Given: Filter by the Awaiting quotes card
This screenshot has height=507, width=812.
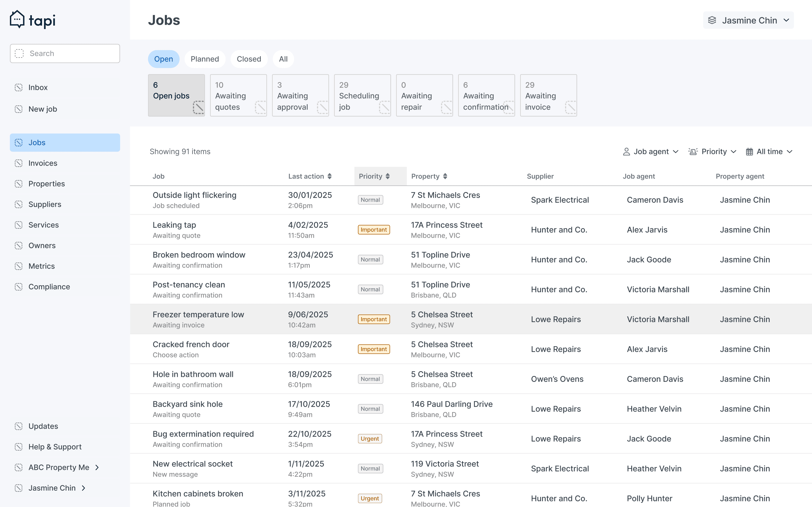Looking at the screenshot, I should click(x=238, y=95).
